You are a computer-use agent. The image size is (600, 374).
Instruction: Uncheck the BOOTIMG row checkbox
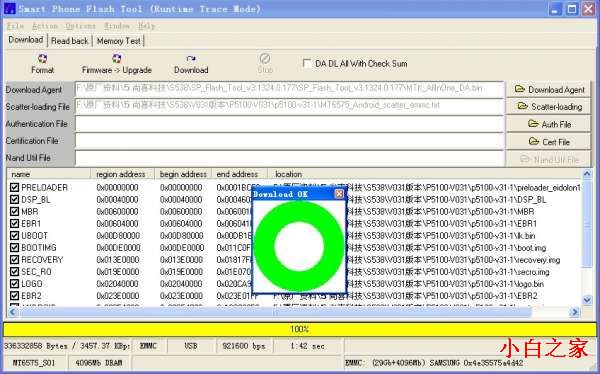click(15, 248)
